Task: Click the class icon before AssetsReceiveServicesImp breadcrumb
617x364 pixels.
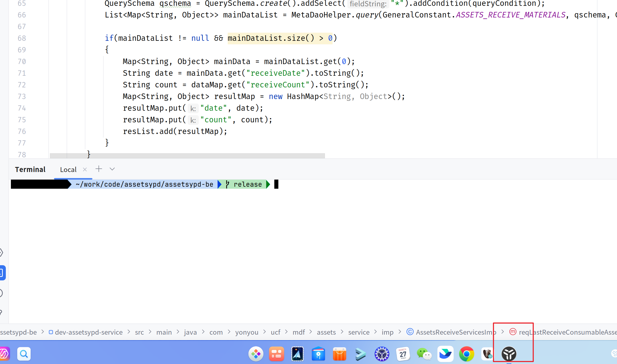Action: click(410, 332)
